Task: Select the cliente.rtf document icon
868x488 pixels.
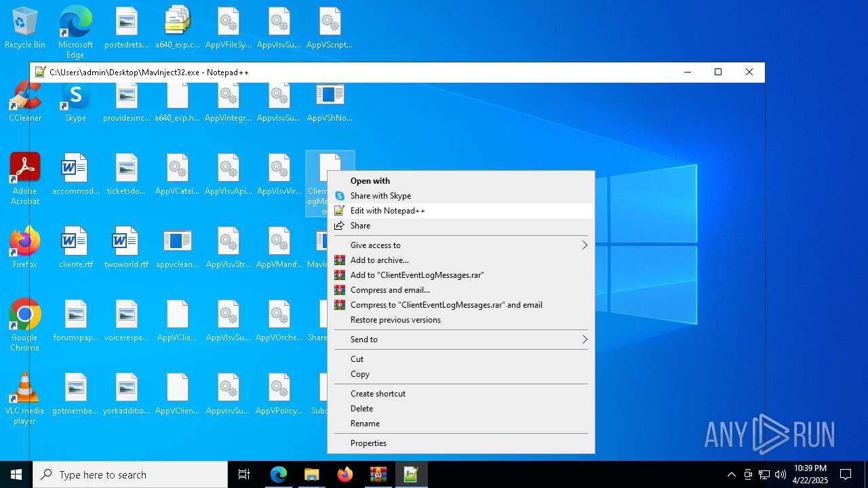Action: pyautogui.click(x=75, y=248)
